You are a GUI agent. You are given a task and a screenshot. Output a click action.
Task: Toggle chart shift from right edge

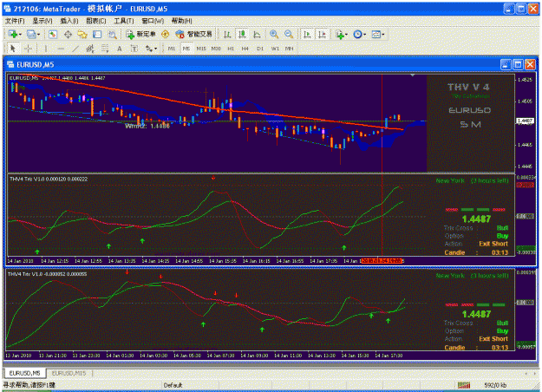click(x=322, y=34)
